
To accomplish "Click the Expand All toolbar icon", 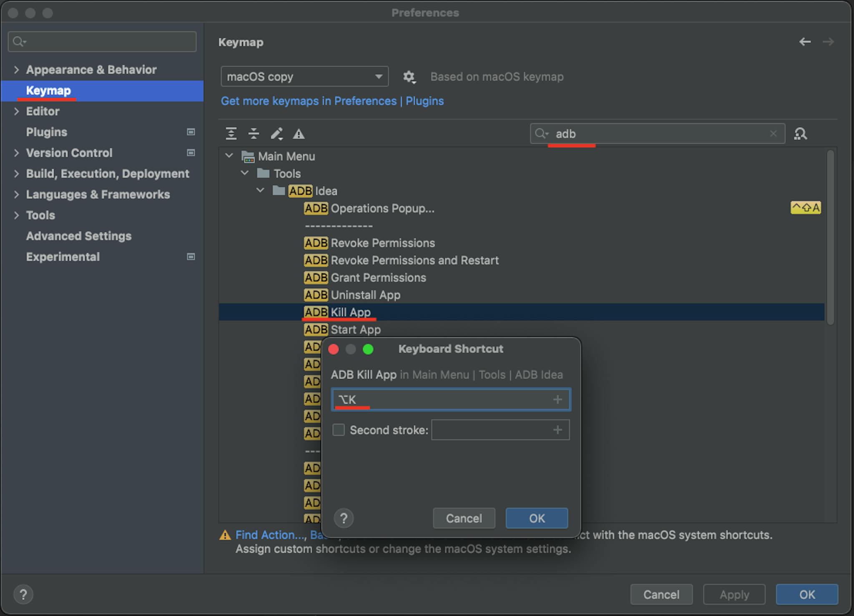I will 231,134.
